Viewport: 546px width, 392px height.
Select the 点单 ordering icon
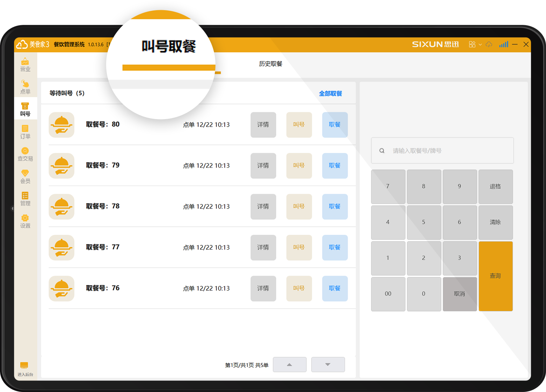[25, 87]
